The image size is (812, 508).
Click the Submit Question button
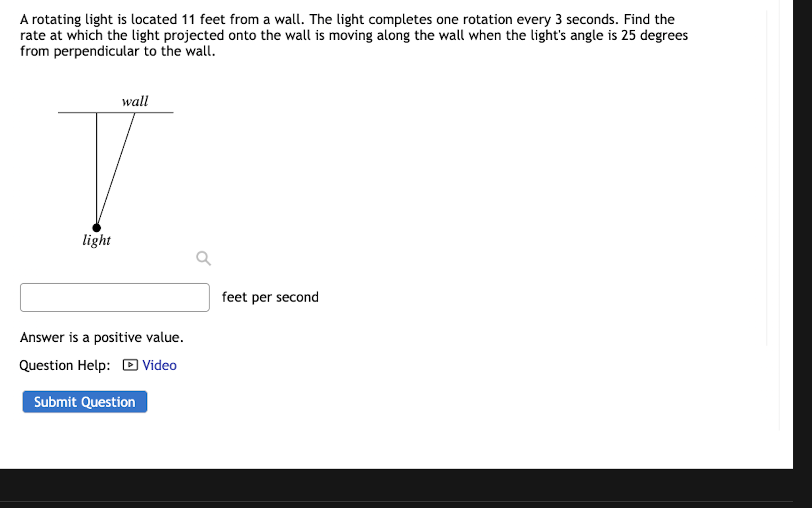pyautogui.click(x=85, y=402)
